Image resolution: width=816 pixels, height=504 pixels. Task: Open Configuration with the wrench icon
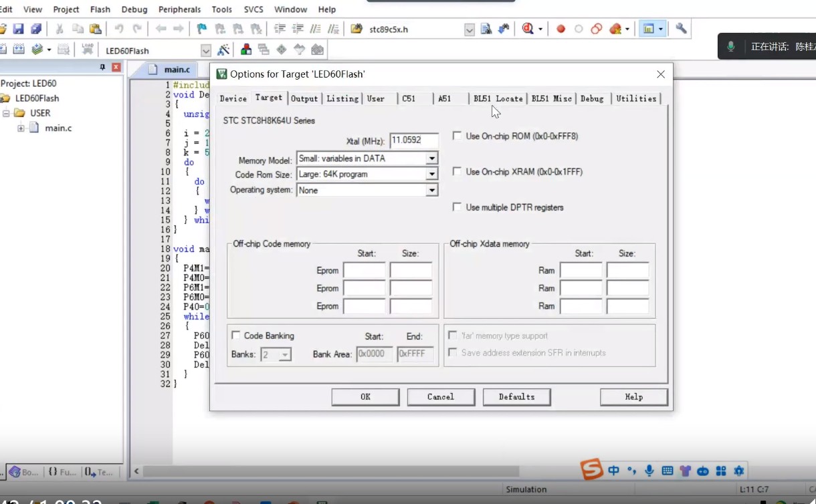(x=681, y=29)
